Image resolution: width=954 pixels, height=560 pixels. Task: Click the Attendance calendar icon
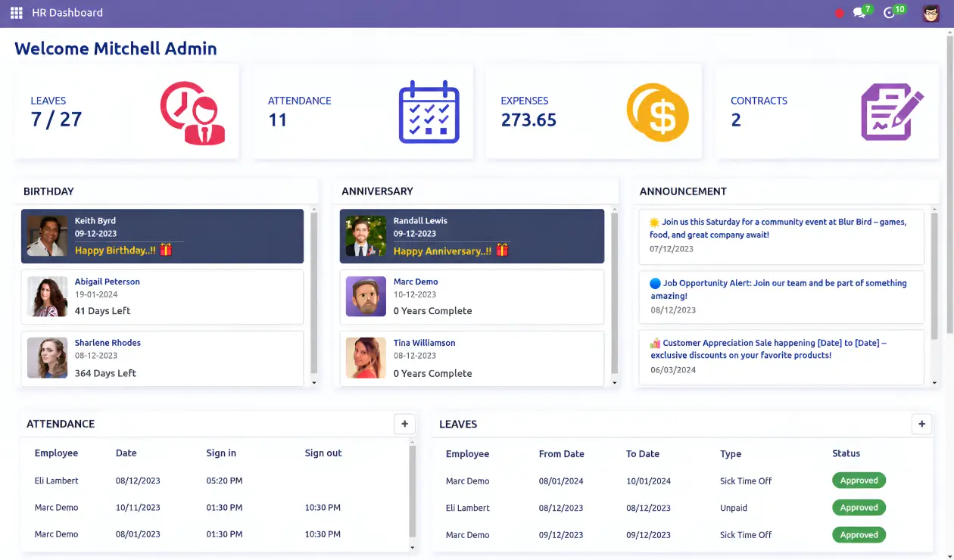(429, 112)
